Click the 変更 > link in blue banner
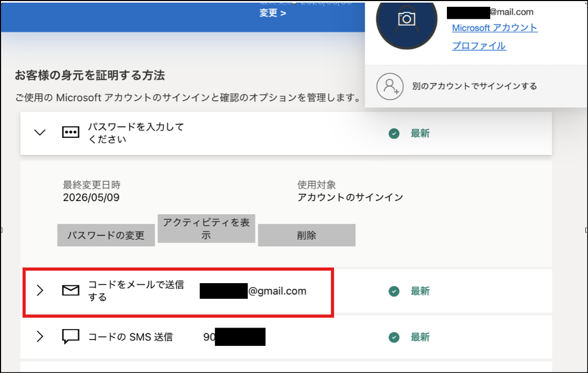The height and width of the screenshot is (373, 588). pos(273,13)
